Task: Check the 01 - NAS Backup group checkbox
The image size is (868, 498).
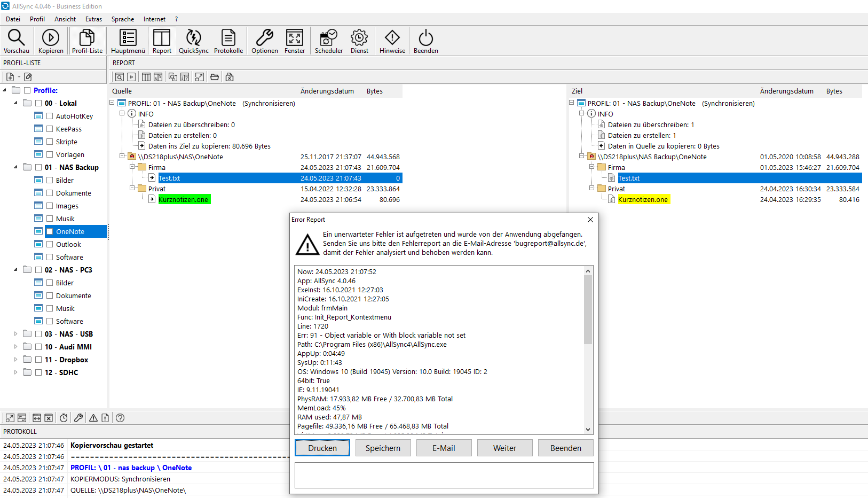Action: (x=38, y=167)
